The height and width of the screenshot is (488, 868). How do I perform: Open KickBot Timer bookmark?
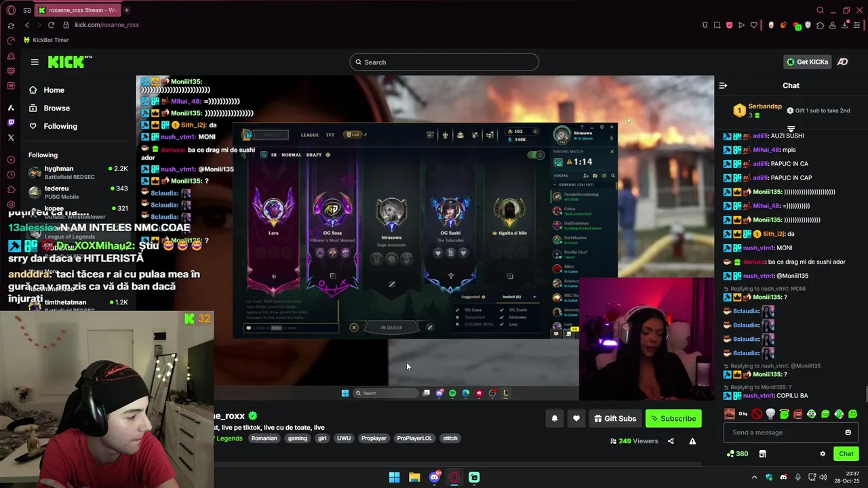point(46,40)
